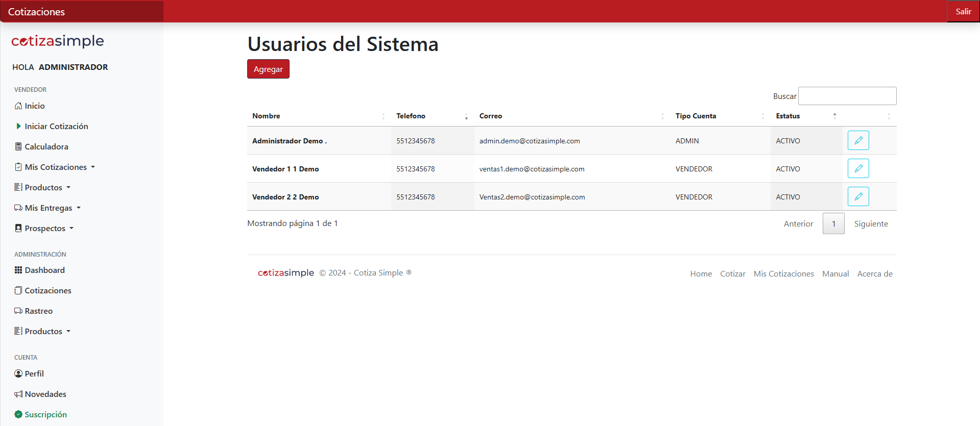Click the Agregar button
Viewport: 980px width, 426px height.
click(268, 69)
